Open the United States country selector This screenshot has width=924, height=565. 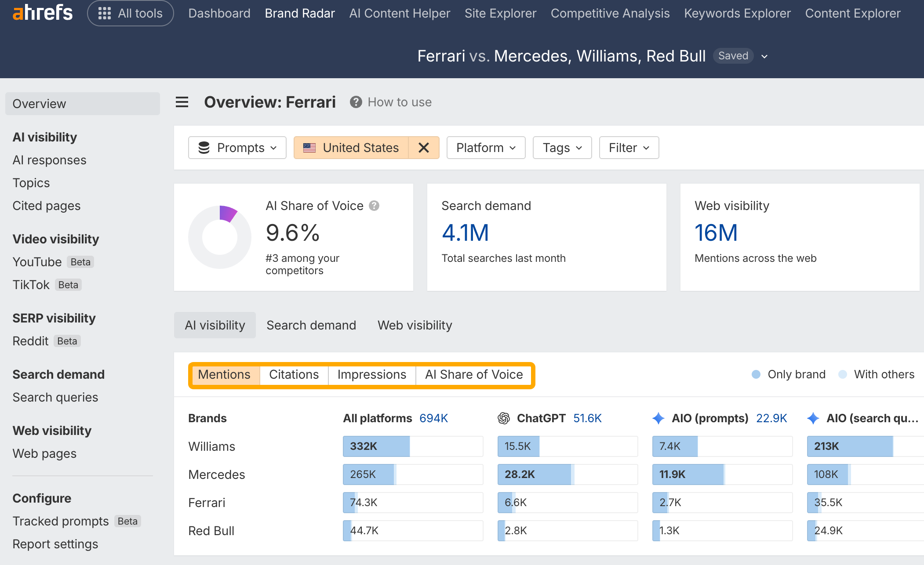[x=351, y=148]
